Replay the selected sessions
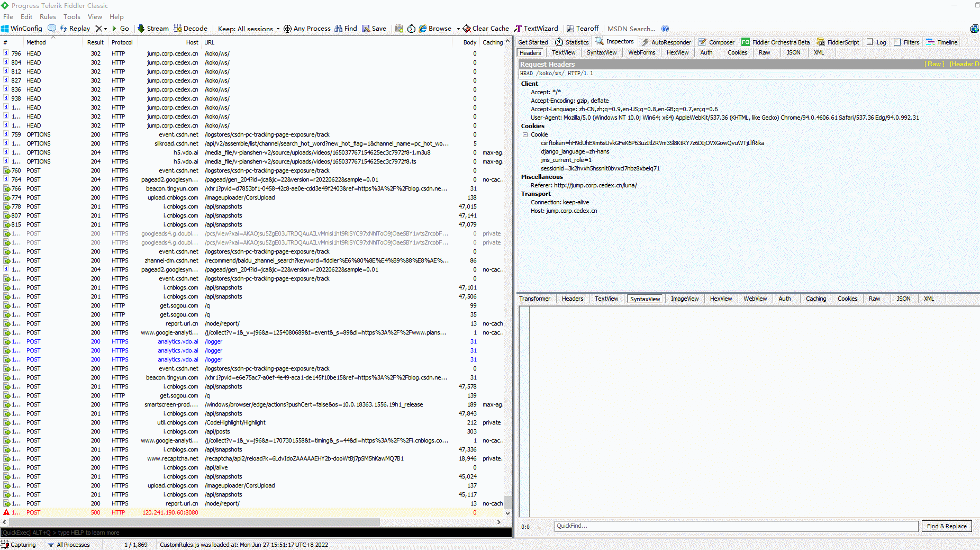 75,29
